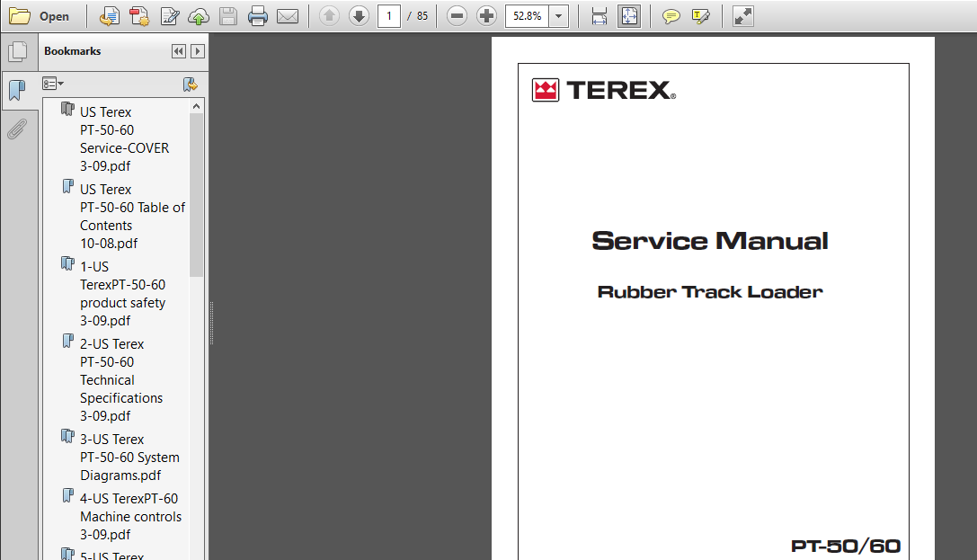Click the bookmark icon beside product safety entry
Screen dimensions: 977x560
[67, 264]
